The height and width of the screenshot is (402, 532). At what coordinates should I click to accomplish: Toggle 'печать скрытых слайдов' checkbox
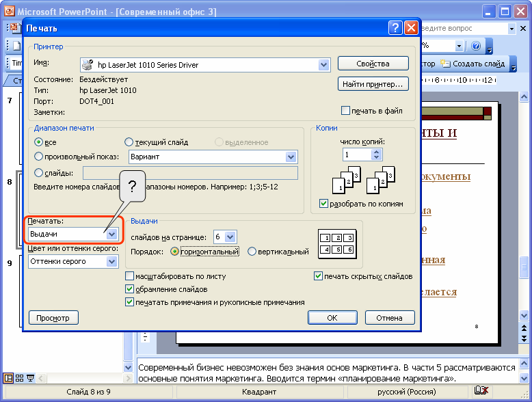pos(318,276)
